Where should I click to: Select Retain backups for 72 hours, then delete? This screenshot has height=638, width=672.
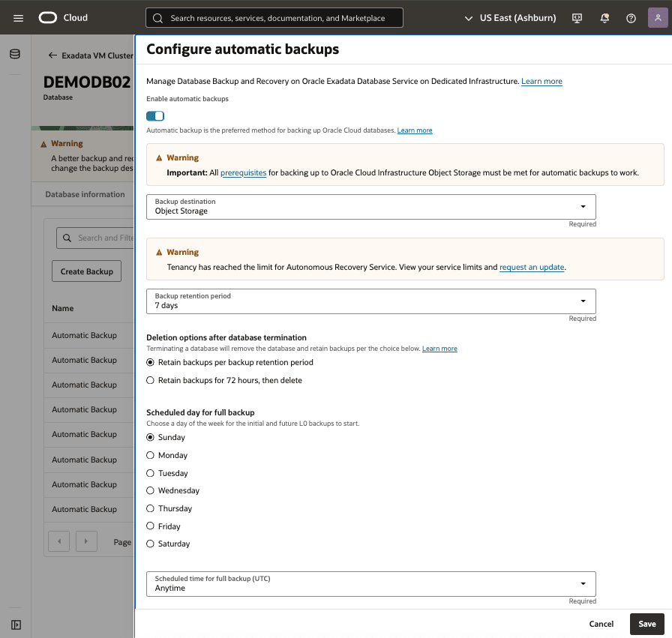point(149,380)
